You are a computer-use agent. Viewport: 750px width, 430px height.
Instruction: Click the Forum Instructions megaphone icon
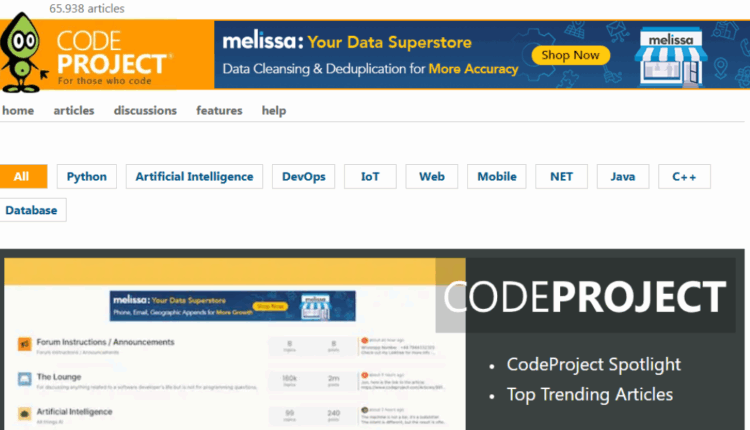[24, 345]
